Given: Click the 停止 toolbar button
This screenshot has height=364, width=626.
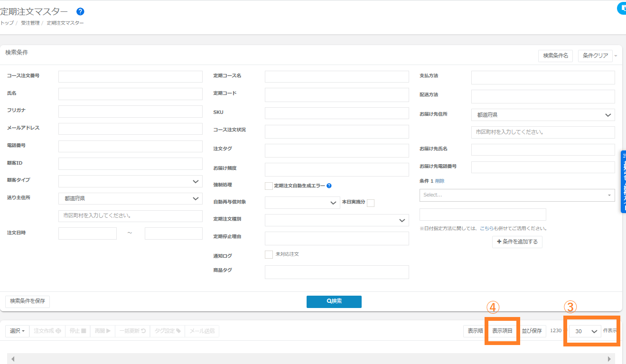Looking at the screenshot, I should tap(77, 331).
